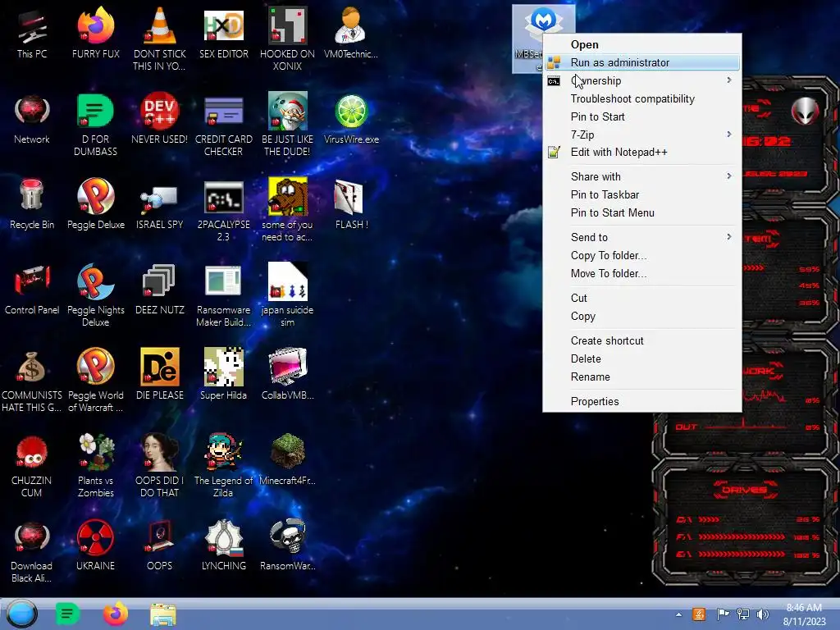Image resolution: width=840 pixels, height=630 pixels.
Task: Open the volume speaker tray icon
Action: click(762, 614)
